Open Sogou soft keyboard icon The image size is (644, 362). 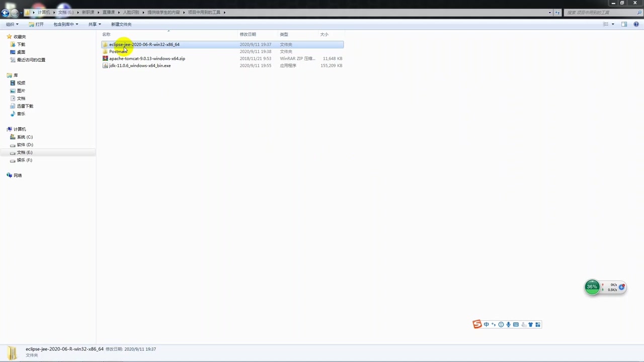[x=516, y=324]
